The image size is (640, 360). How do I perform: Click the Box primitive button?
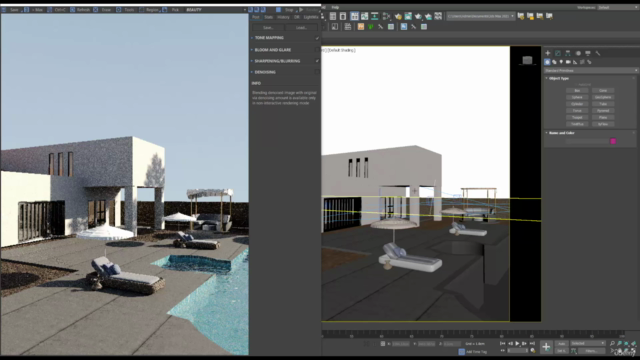[x=577, y=91]
